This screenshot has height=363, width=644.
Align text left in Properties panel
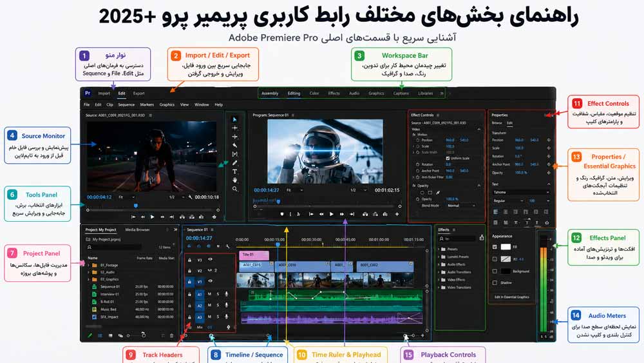(495, 211)
